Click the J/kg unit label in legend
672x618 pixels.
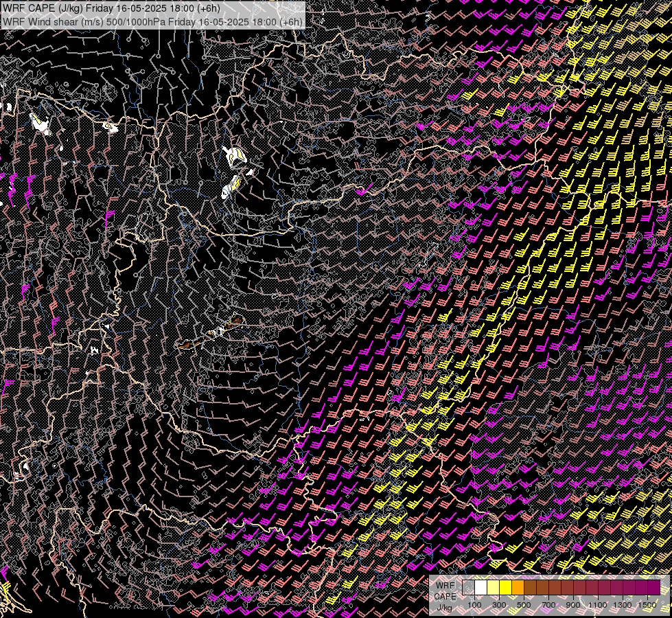pos(445,608)
